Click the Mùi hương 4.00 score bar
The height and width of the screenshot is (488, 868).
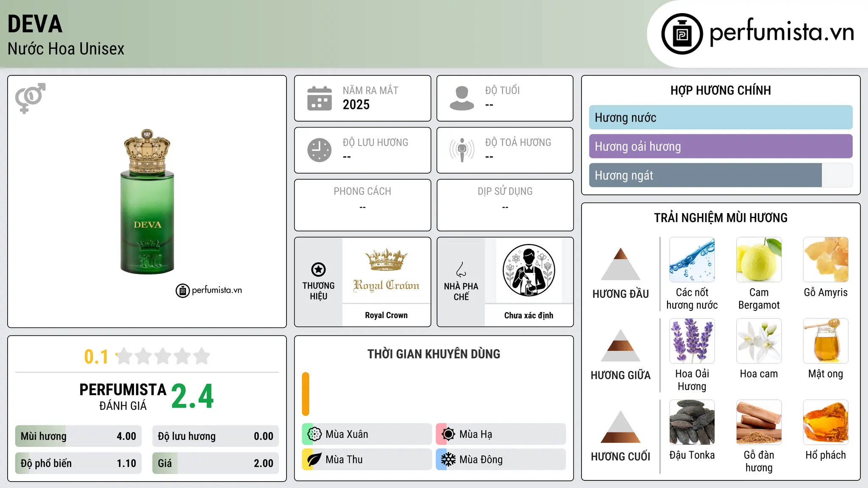coord(78,436)
